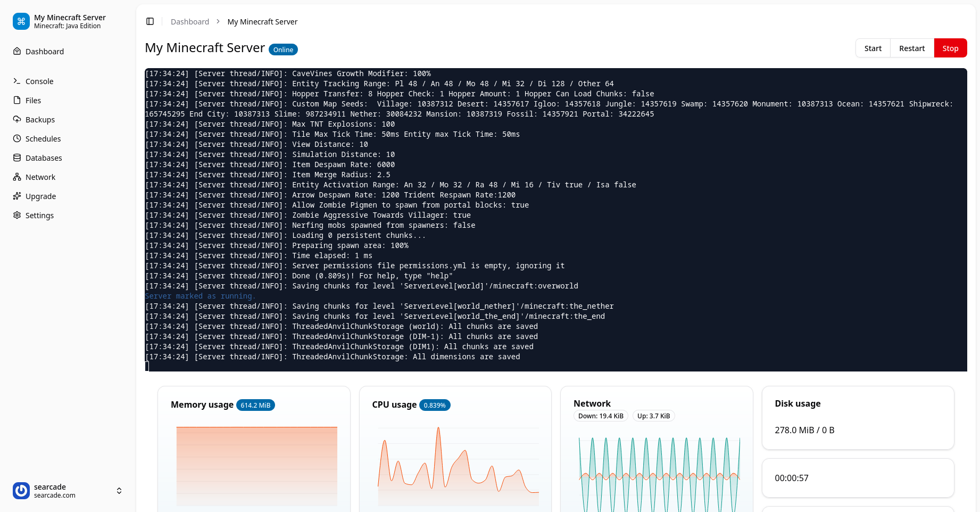This screenshot has width=980, height=512.
Task: Click the Down: 19.4 KiB network badge
Action: pos(601,416)
